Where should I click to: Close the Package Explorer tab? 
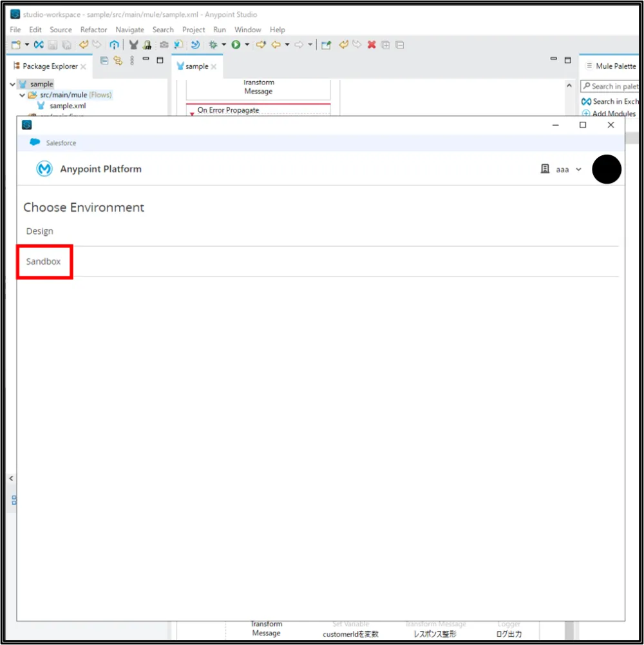coord(84,66)
